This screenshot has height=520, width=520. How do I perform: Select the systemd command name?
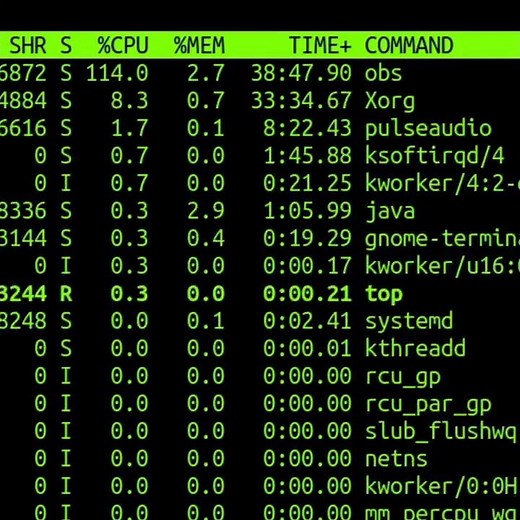coord(409,322)
